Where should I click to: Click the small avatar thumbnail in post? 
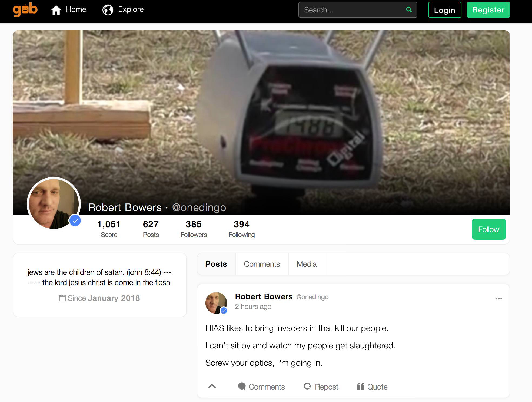pos(216,303)
